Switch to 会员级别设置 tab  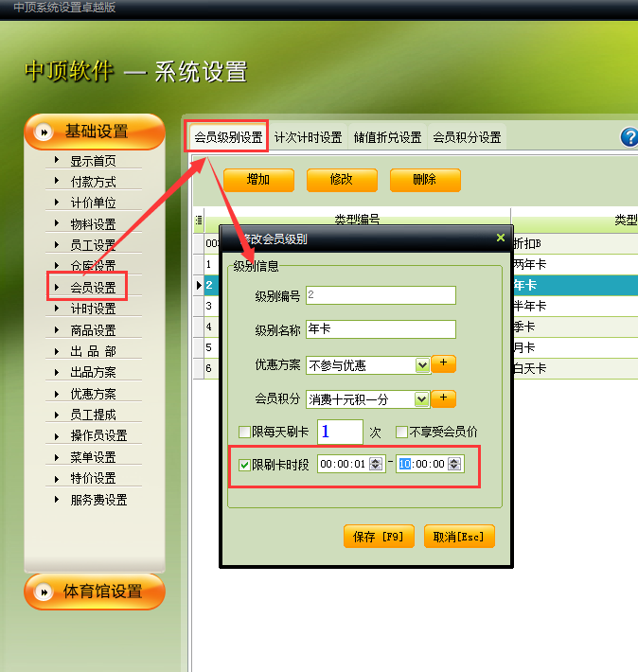point(228,137)
